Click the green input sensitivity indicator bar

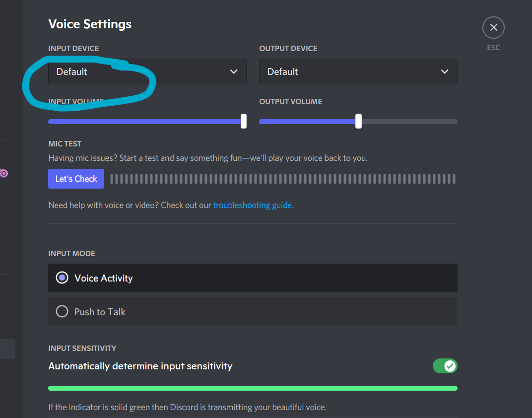253,388
